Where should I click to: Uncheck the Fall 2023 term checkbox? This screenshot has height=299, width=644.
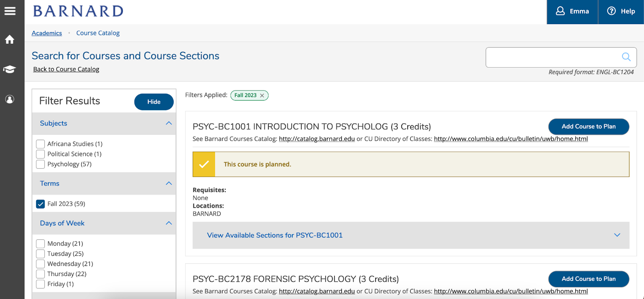tap(41, 204)
